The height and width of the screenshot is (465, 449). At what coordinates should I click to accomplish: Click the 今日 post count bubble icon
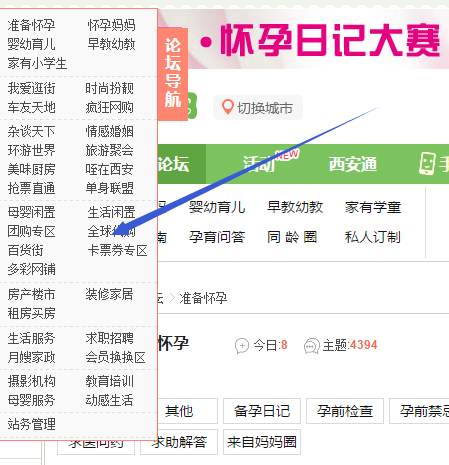(242, 346)
